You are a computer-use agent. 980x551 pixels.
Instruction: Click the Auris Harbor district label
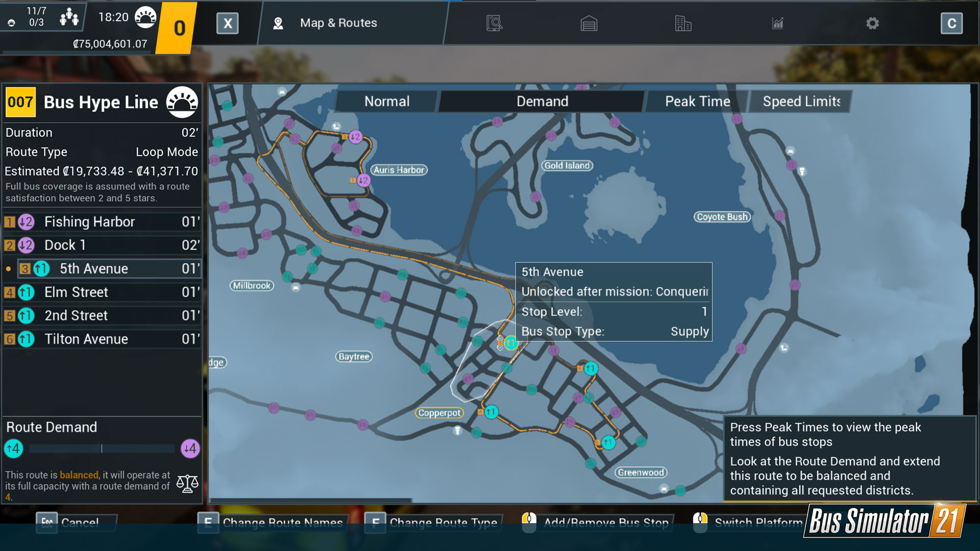coord(399,170)
